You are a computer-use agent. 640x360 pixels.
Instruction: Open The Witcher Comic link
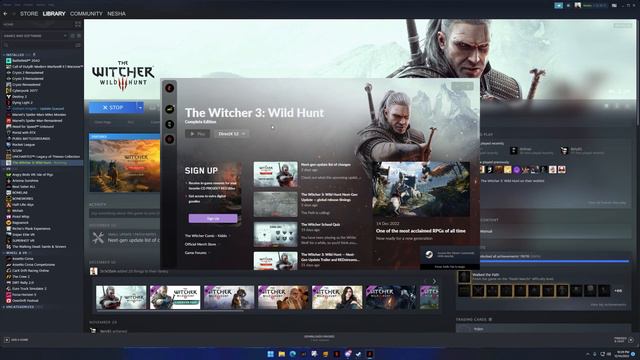point(207,236)
